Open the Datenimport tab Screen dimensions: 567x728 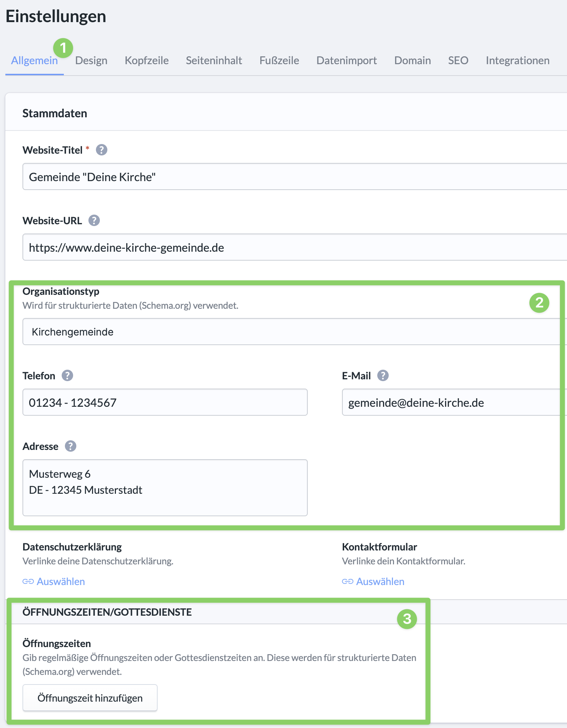point(347,61)
